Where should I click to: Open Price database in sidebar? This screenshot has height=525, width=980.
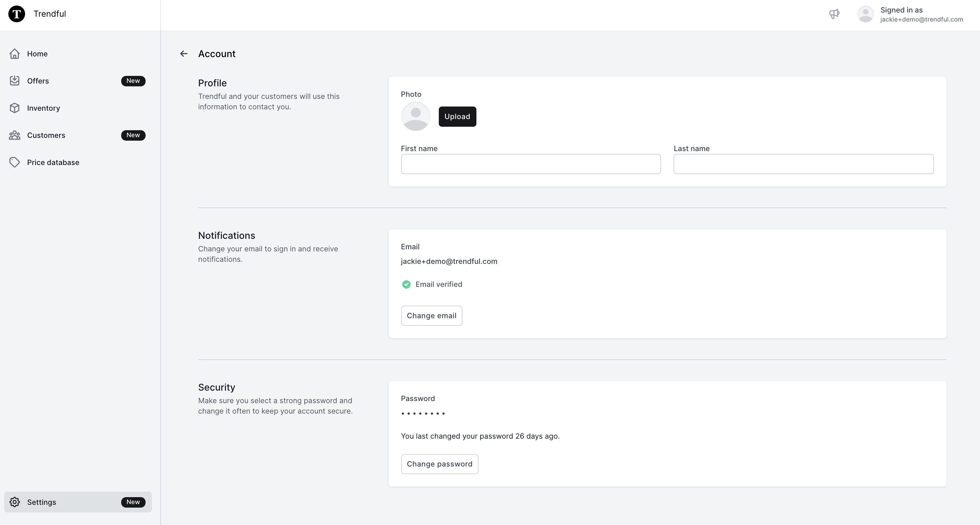pos(78,163)
